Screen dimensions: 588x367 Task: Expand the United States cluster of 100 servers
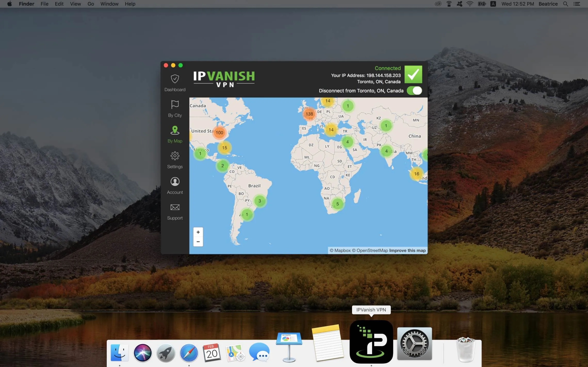(x=219, y=133)
